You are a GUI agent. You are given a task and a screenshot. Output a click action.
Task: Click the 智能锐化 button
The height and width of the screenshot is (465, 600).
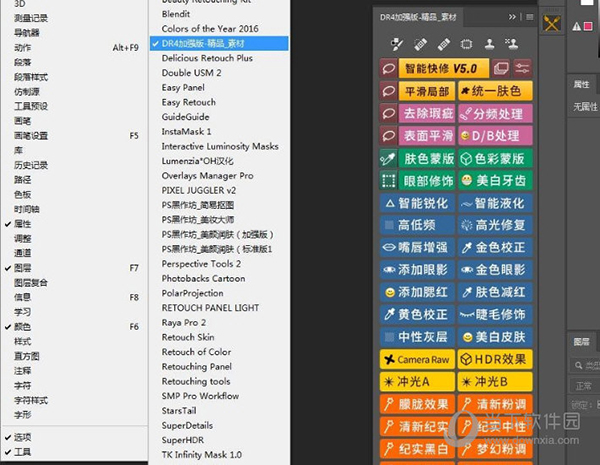pos(417,203)
